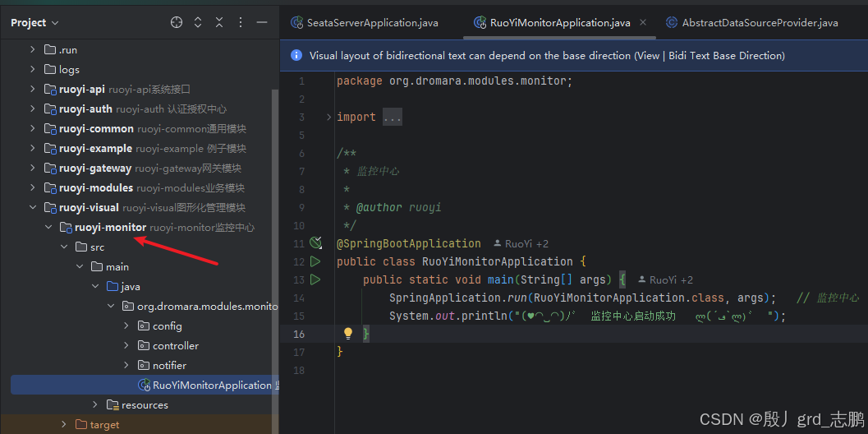Click the RuoYi +2 author hint on line 11
The width and height of the screenshot is (868, 434).
[x=521, y=244]
